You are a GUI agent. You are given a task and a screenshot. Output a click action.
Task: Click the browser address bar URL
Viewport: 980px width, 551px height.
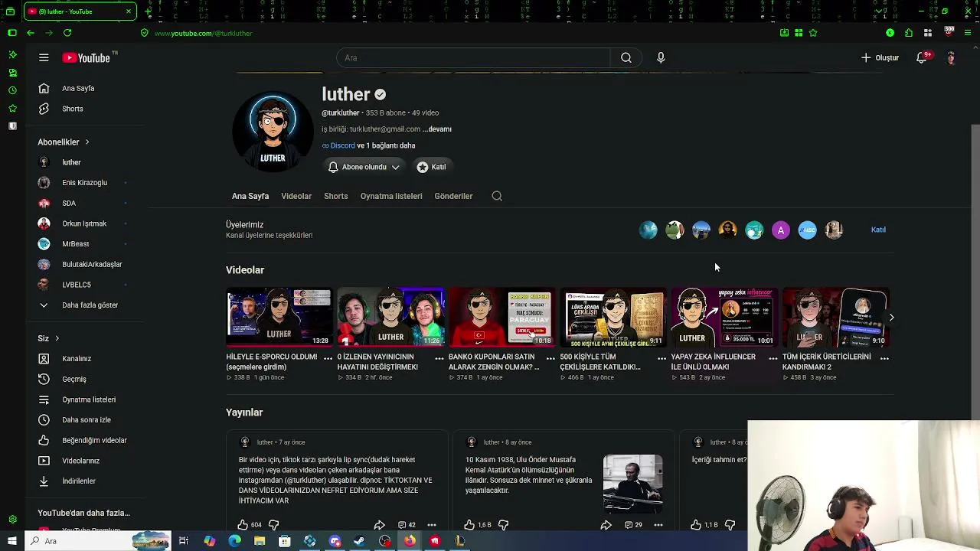tap(203, 33)
